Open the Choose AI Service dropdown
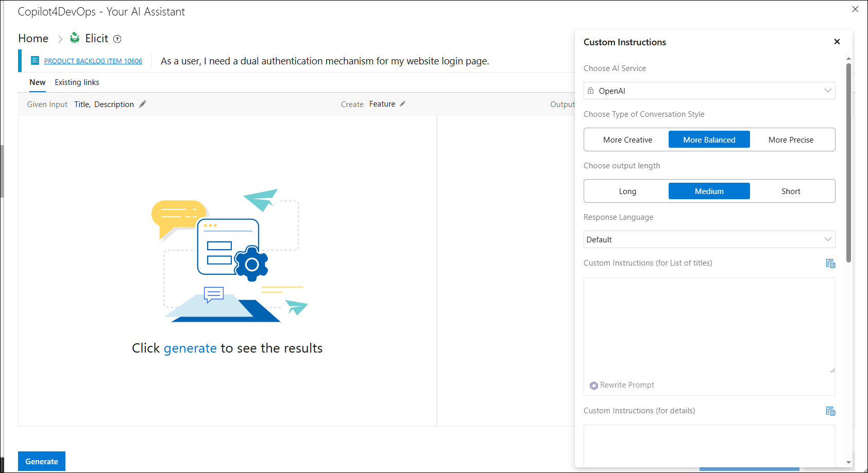Image resolution: width=868 pixels, height=473 pixels. tap(709, 91)
